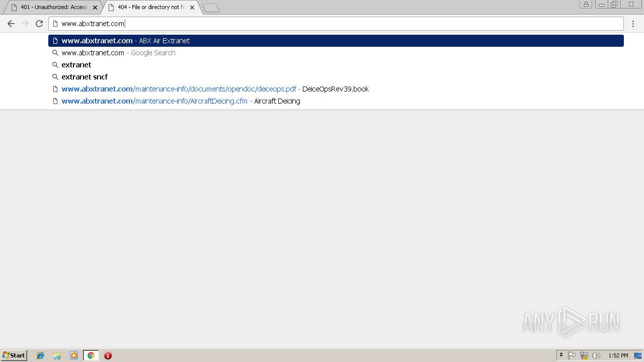This screenshot has height=362, width=644.
Task: Click the Action Center flag icon
Action: [x=572, y=355]
